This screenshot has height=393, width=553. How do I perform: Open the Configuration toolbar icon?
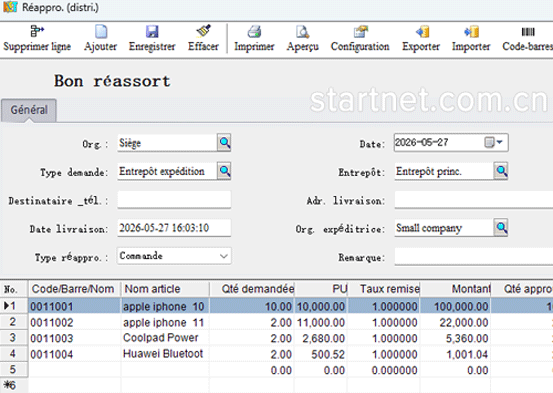(x=360, y=31)
